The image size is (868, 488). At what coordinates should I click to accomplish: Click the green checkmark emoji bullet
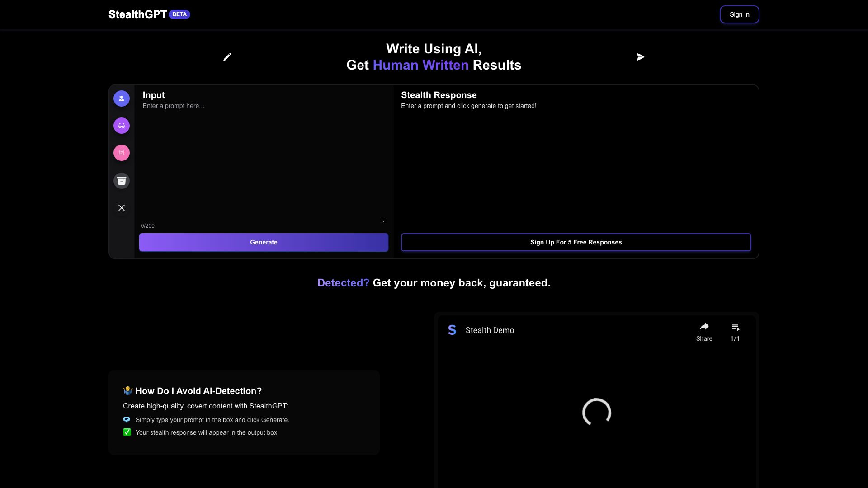coord(127,432)
